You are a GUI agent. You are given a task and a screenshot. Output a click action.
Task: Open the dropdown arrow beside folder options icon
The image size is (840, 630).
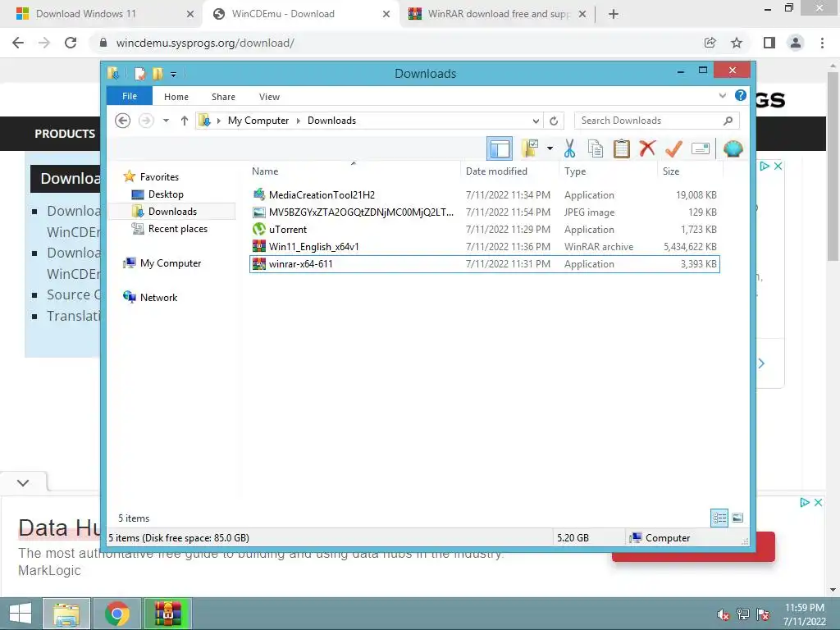(x=550, y=148)
